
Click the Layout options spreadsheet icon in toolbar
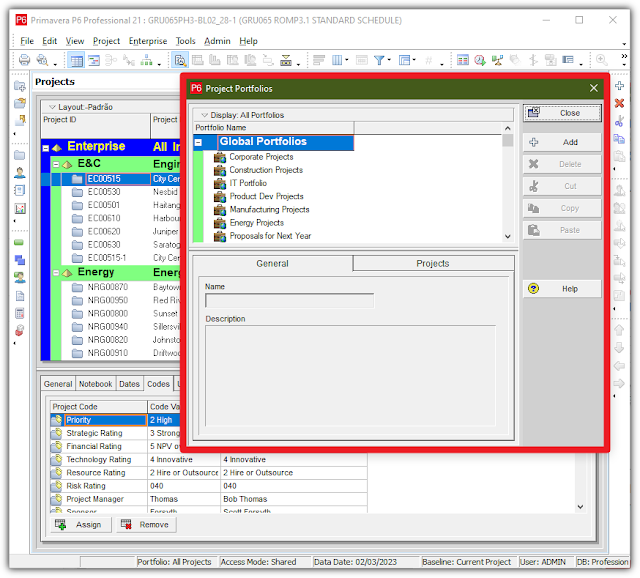462,60
